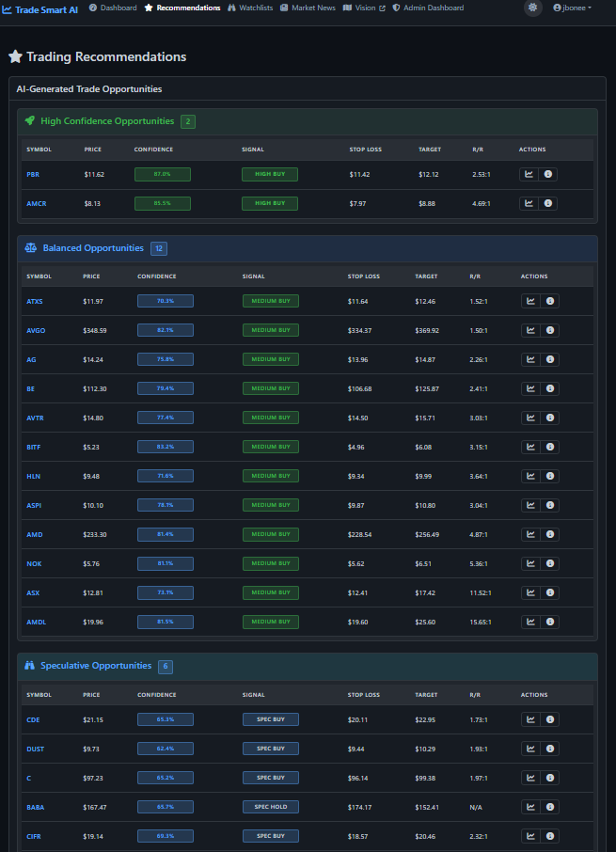Open chart for CDE speculative trade

pos(531,719)
